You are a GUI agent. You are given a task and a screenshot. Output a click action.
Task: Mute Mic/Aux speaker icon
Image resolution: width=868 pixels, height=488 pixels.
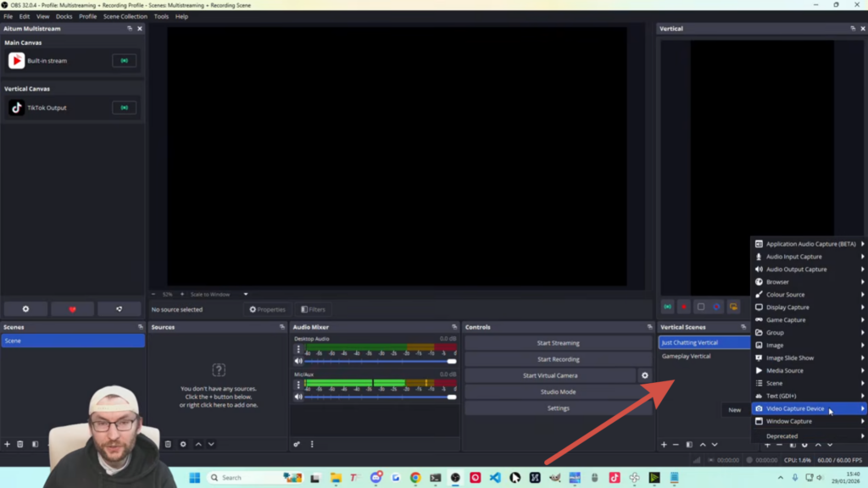click(x=298, y=396)
